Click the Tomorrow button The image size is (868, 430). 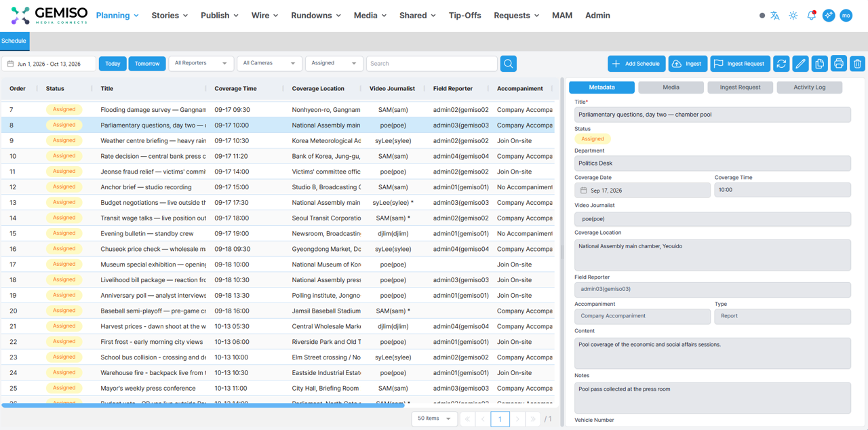click(x=147, y=64)
